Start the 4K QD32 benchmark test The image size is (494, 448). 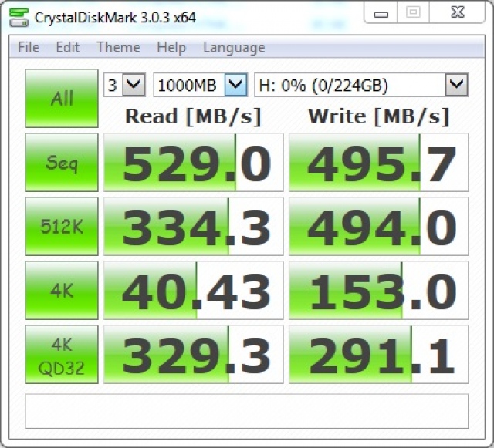[62, 355]
